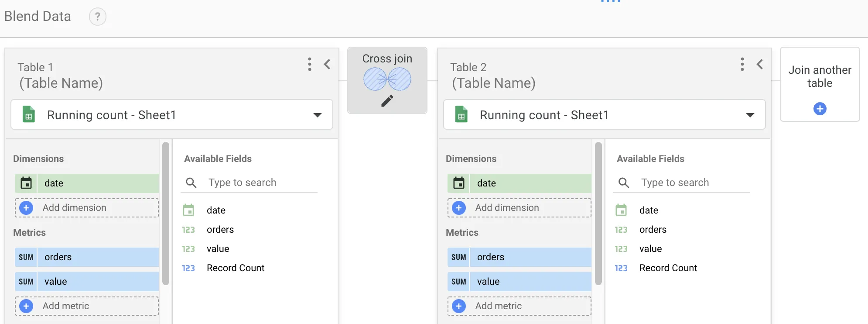The height and width of the screenshot is (324, 868).
Task: Edit the Cross join configuration pencil
Action: [387, 101]
